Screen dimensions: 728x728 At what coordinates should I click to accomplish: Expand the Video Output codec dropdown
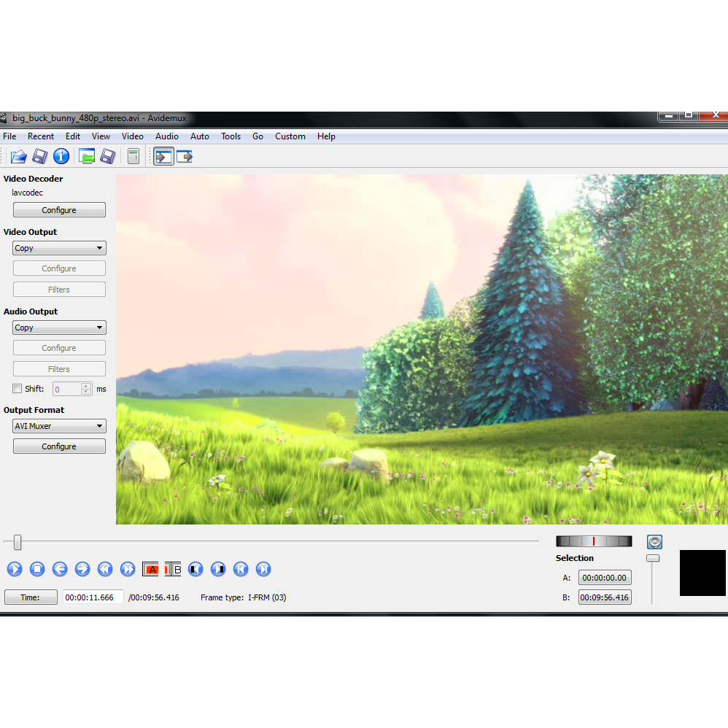click(x=59, y=248)
